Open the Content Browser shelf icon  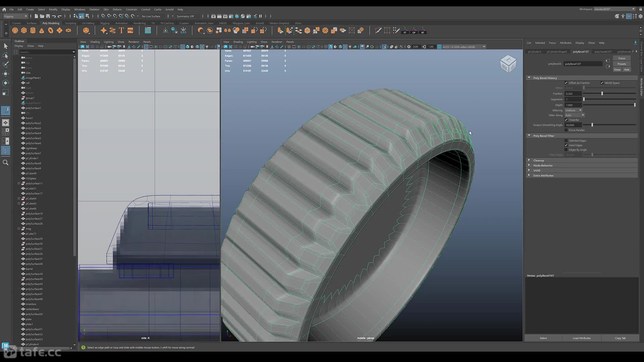(148, 31)
